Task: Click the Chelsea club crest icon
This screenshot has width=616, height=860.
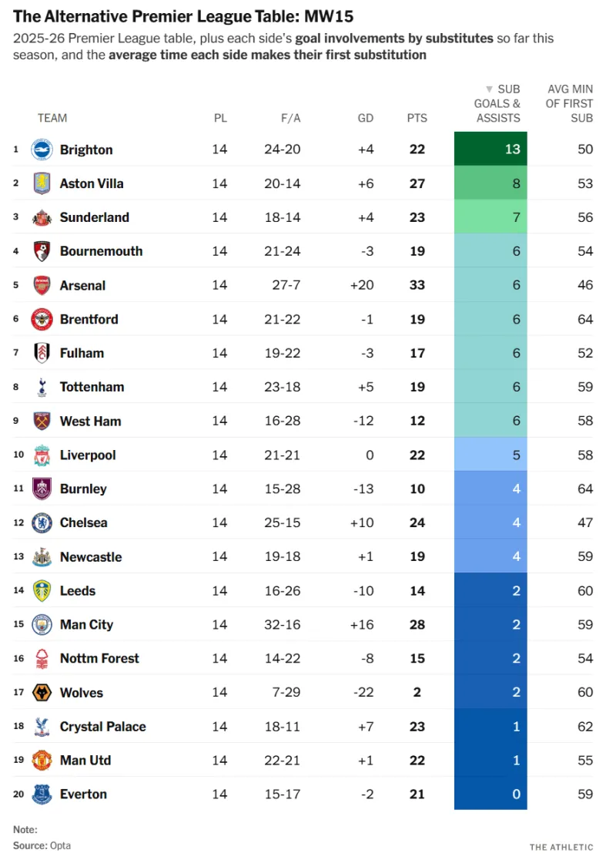Action: pos(42,522)
